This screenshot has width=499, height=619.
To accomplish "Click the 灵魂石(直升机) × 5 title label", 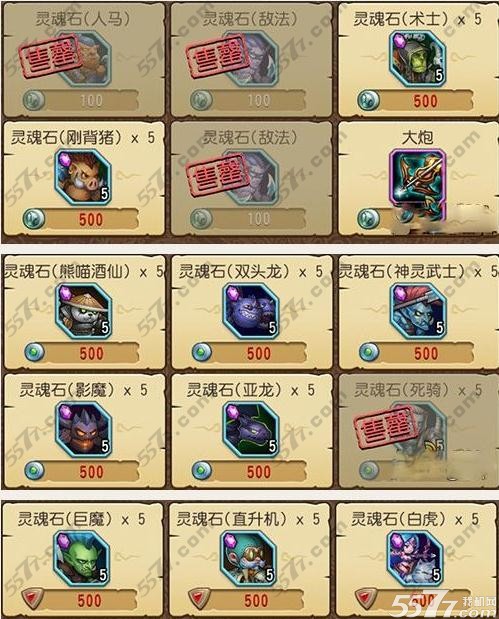I will 249,519.
